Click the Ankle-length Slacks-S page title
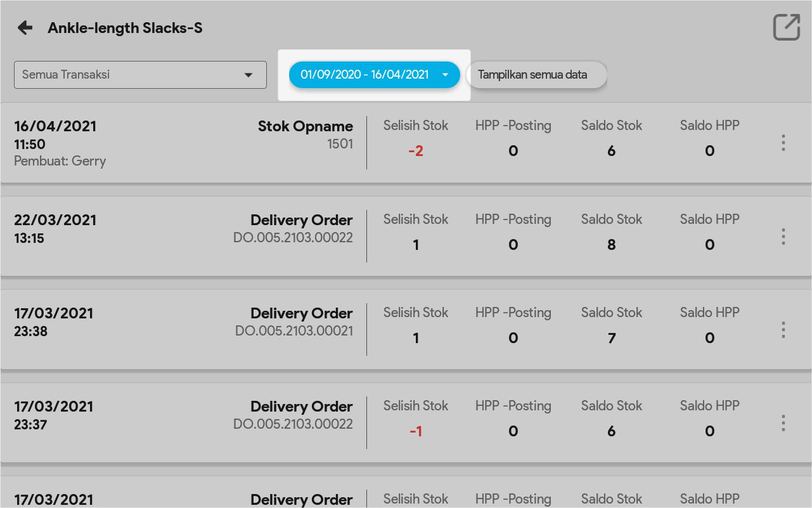The height and width of the screenshot is (508, 812). 125,28
